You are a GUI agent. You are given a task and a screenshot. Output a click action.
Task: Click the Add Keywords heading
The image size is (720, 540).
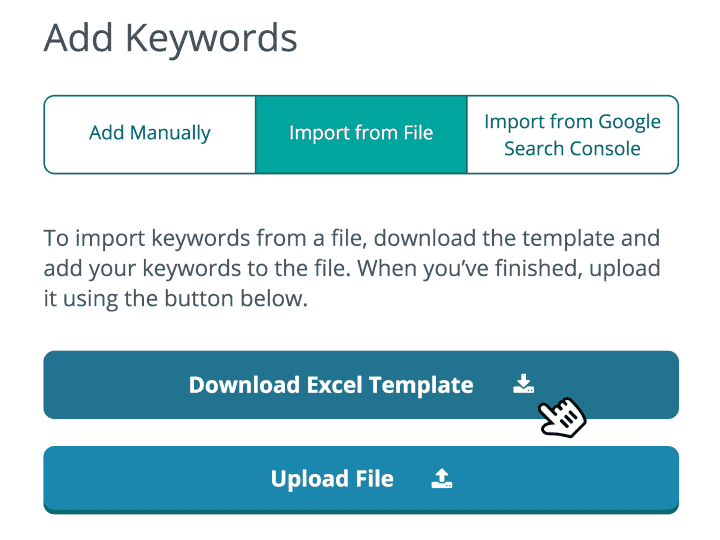pos(171,38)
